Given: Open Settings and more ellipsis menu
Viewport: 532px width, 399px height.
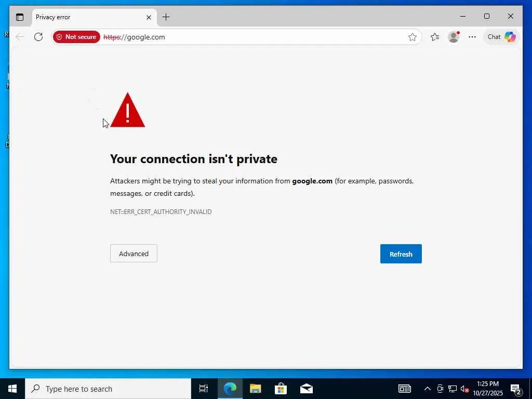Looking at the screenshot, I should pyautogui.click(x=472, y=37).
